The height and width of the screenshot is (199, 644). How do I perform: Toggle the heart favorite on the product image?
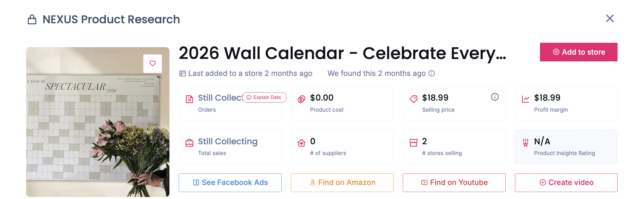click(x=152, y=63)
